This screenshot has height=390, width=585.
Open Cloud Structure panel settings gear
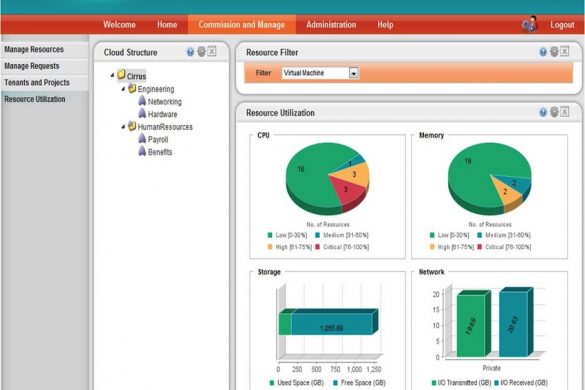pyautogui.click(x=201, y=52)
